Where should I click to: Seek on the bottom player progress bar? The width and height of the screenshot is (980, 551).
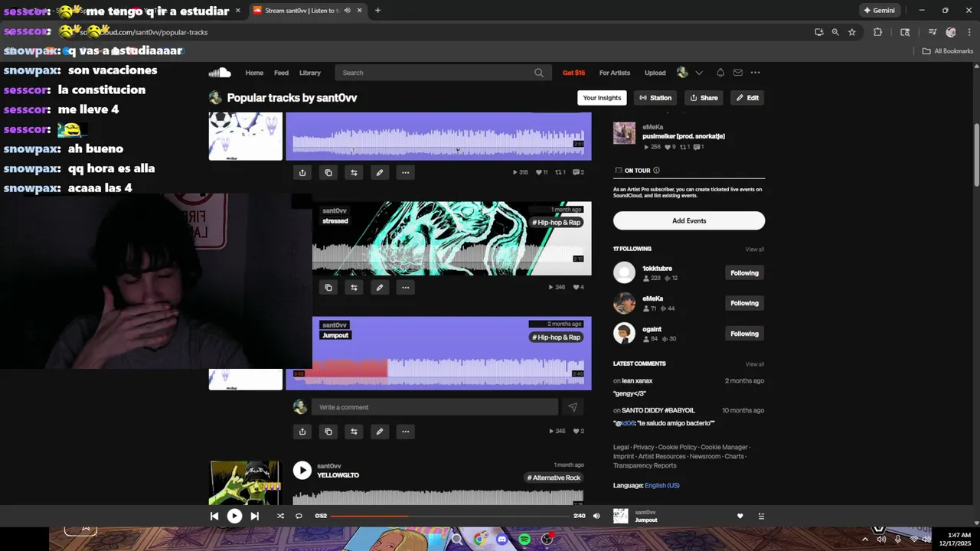click(x=450, y=516)
